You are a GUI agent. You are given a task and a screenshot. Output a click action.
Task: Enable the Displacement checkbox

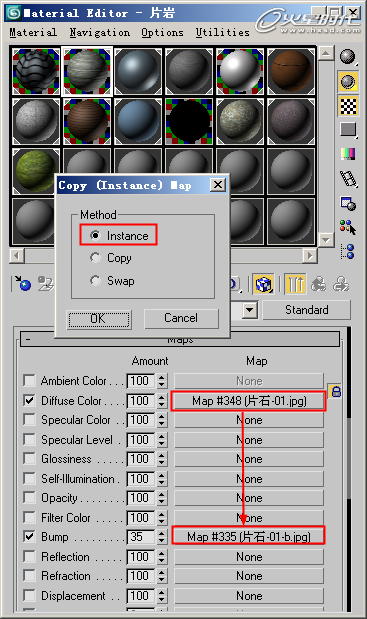pyautogui.click(x=29, y=595)
